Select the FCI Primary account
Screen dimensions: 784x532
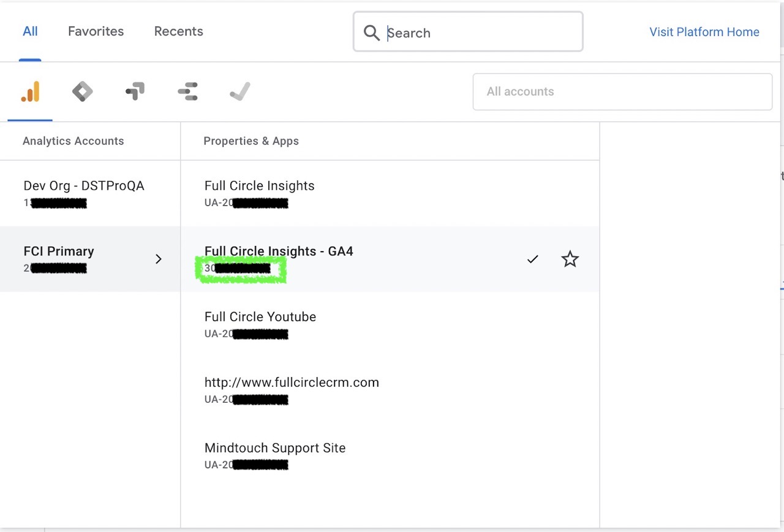tap(91, 259)
